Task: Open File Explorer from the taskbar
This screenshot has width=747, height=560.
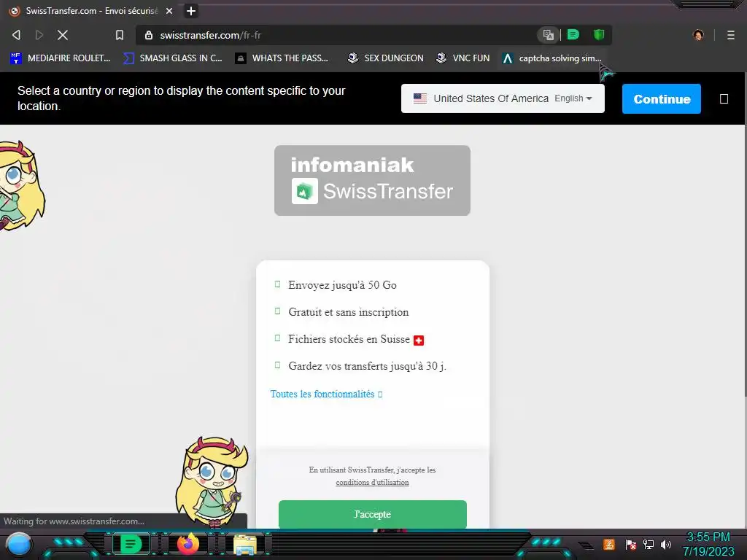Action: 245,545
